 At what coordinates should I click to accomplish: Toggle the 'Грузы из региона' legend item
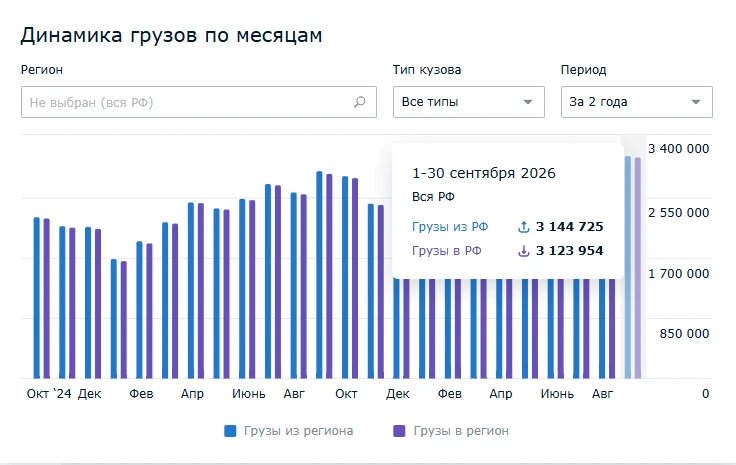[x=289, y=431]
